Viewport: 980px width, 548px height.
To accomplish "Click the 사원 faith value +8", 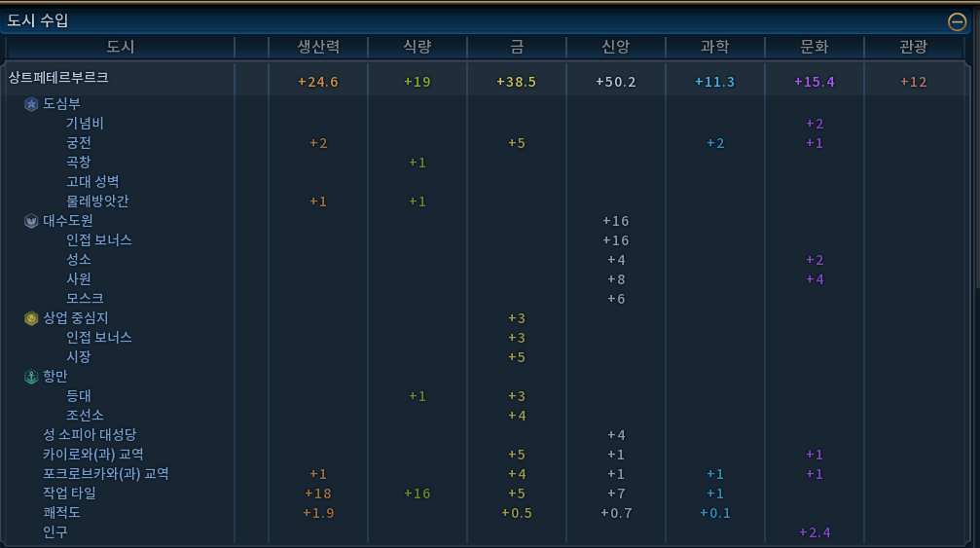I will (616, 279).
